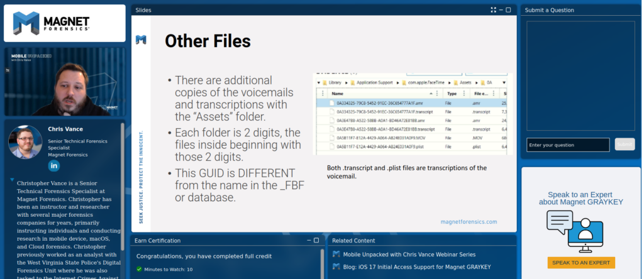The image size is (644, 279).
Task: Open the Name column options dots
Action: [x=437, y=94]
